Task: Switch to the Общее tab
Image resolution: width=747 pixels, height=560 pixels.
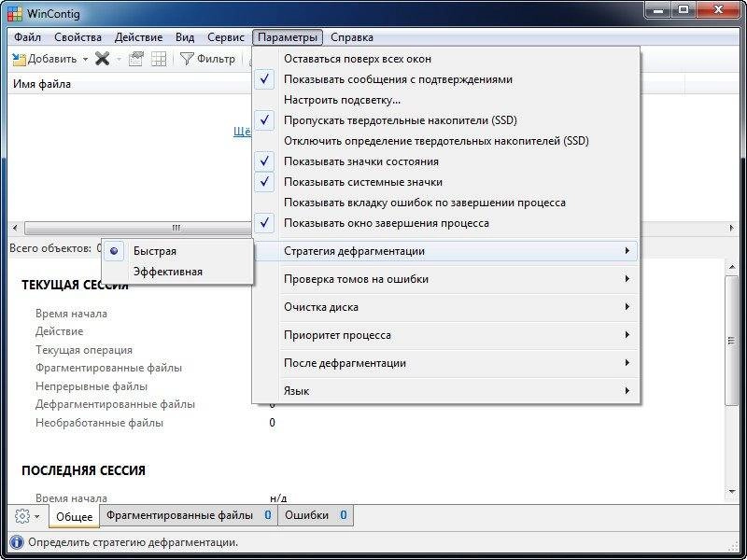Action: pos(75,517)
